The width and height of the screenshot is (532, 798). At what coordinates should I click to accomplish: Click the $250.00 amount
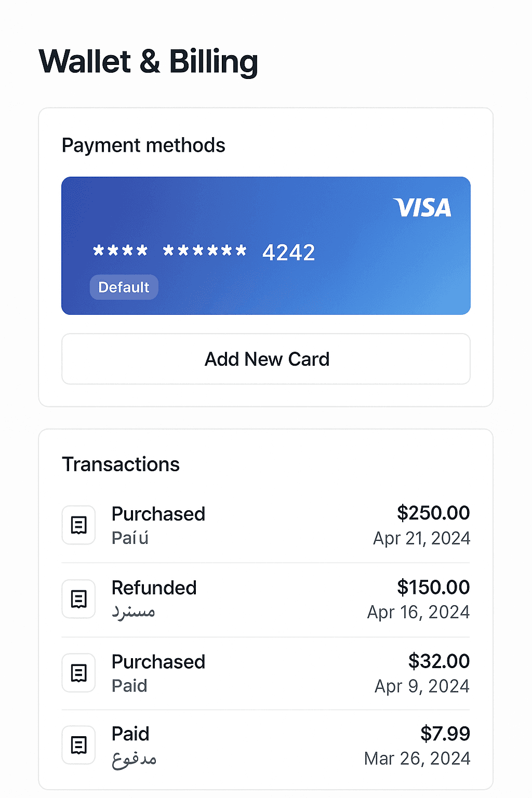(x=433, y=513)
